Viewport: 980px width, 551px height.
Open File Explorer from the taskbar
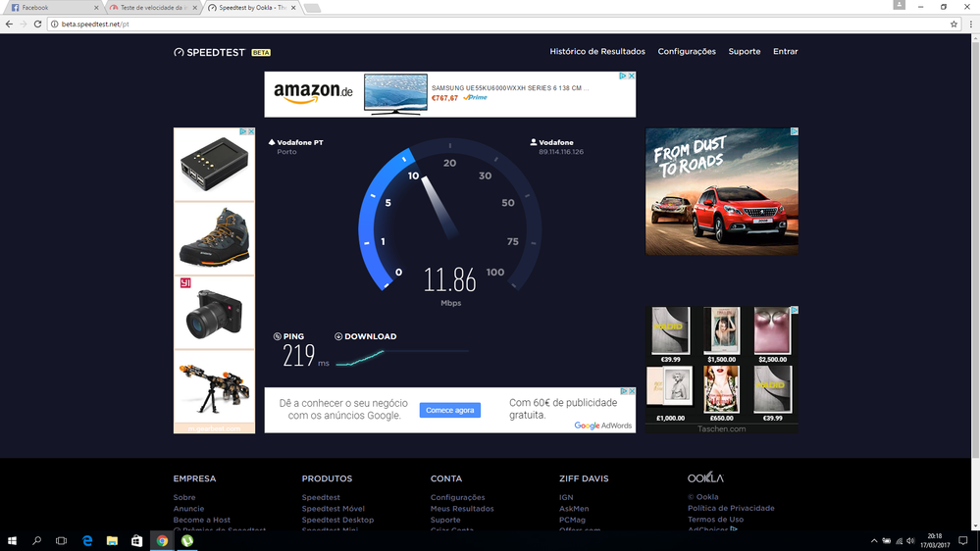[112, 540]
